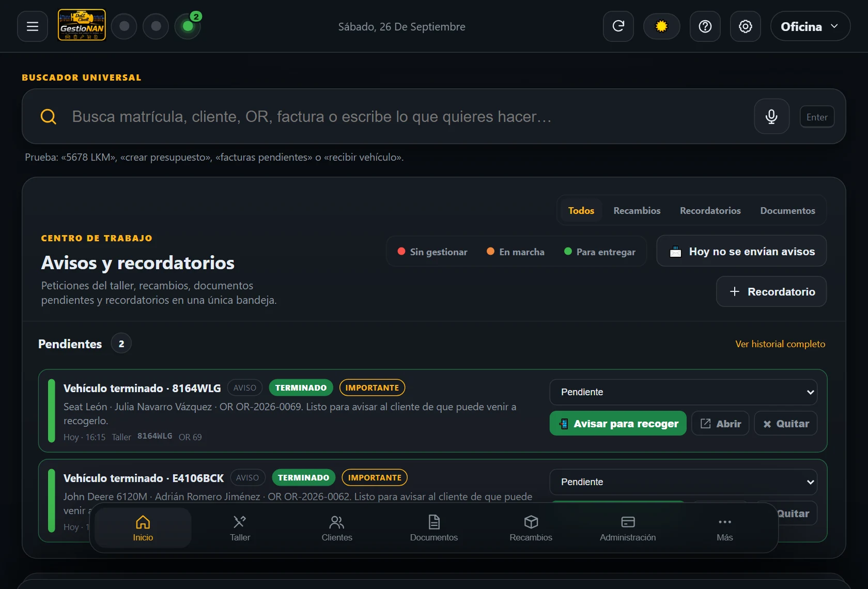Click the search magnifier icon
Screen dimensions: 868x589
(x=49, y=117)
